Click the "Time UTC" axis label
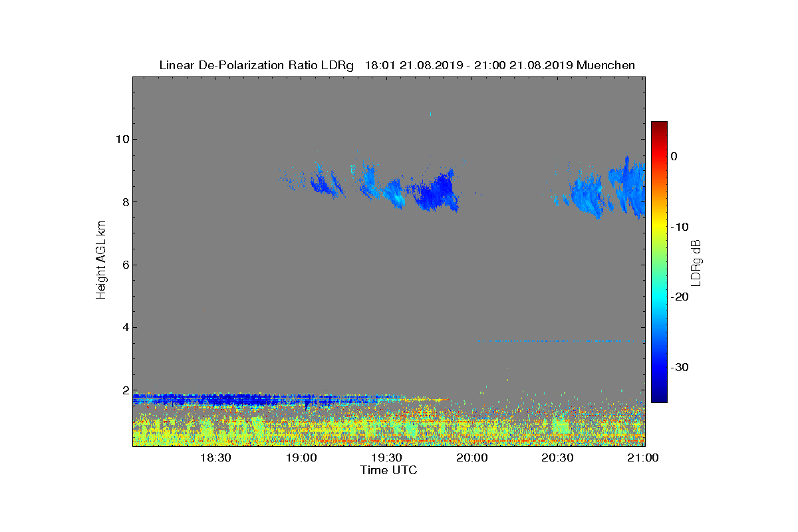The image size is (798, 532). [x=388, y=470]
